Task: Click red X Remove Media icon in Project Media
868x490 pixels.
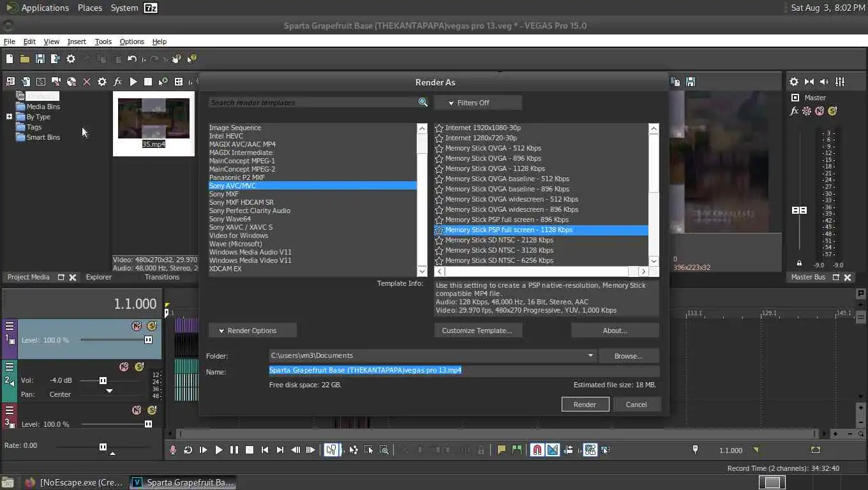Action: [87, 82]
